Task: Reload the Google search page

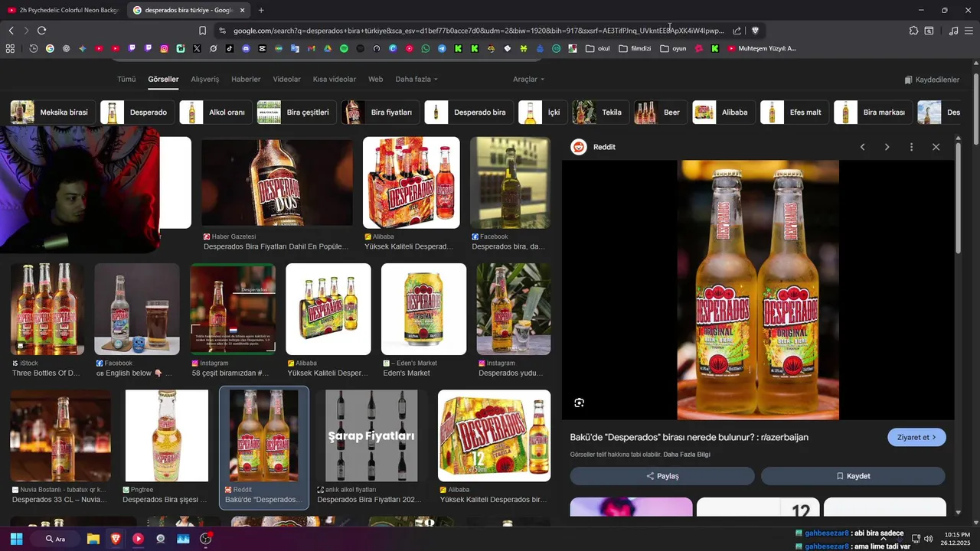Action: point(41,31)
